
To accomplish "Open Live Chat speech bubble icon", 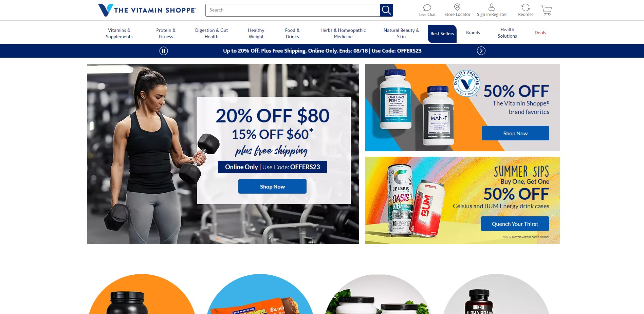I will coord(427,7).
